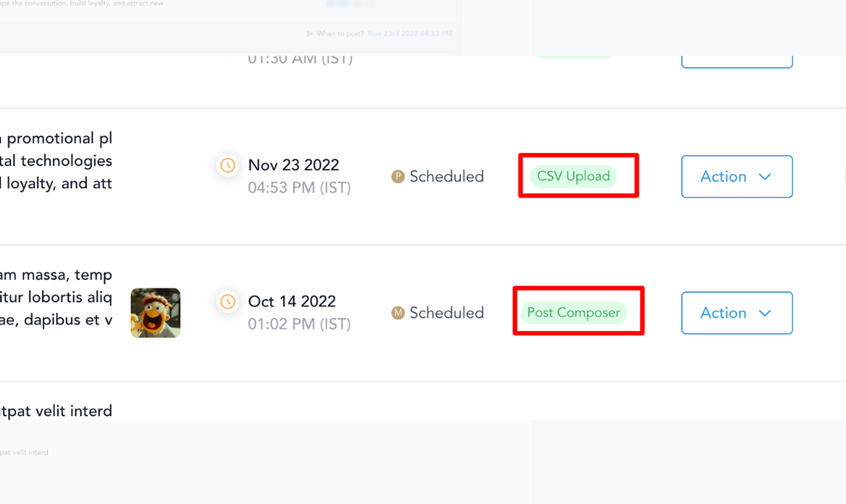This screenshot has height=504, width=846.
Task: Click the Post Composer tag
Action: pyautogui.click(x=574, y=312)
